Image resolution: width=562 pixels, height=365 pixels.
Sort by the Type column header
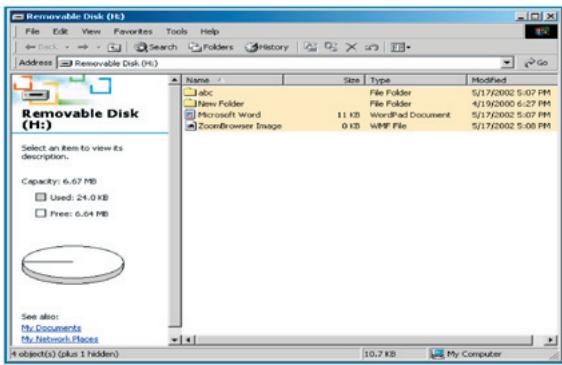pos(416,80)
